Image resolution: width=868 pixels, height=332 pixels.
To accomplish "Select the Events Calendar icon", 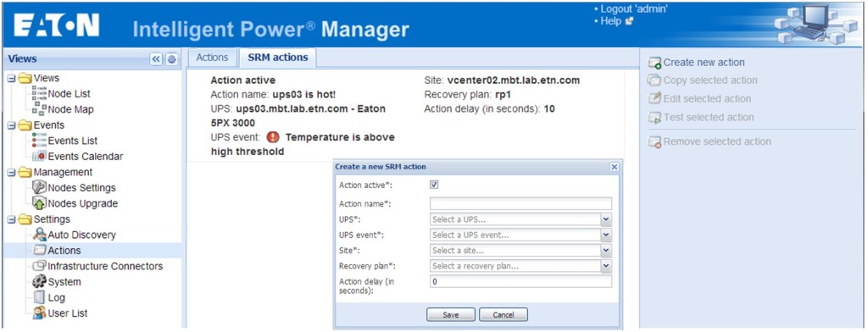I will tap(40, 157).
